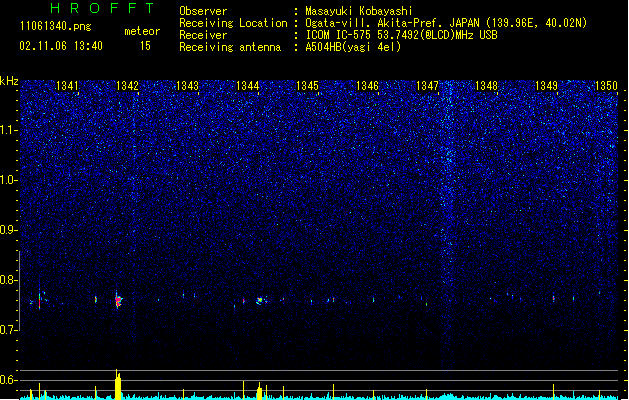The height and width of the screenshot is (400, 629).
Task: Click the 1348 time marker
Action: coord(486,86)
